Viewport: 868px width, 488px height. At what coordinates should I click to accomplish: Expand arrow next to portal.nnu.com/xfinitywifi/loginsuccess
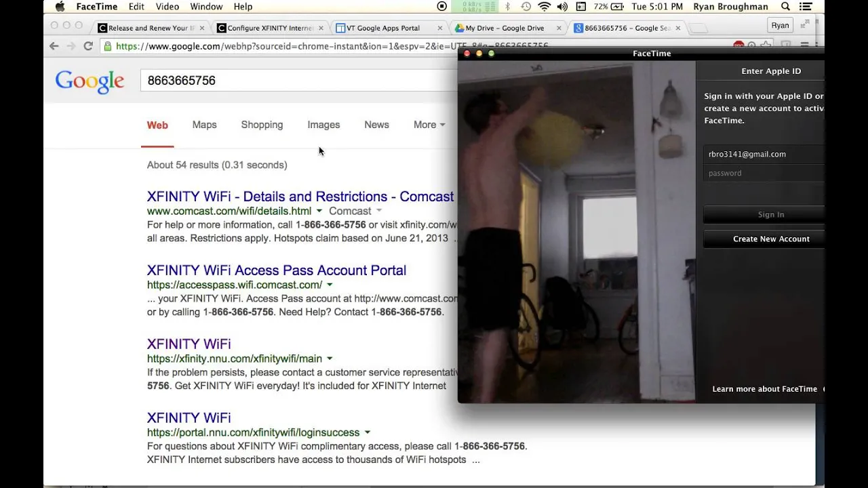(x=368, y=432)
